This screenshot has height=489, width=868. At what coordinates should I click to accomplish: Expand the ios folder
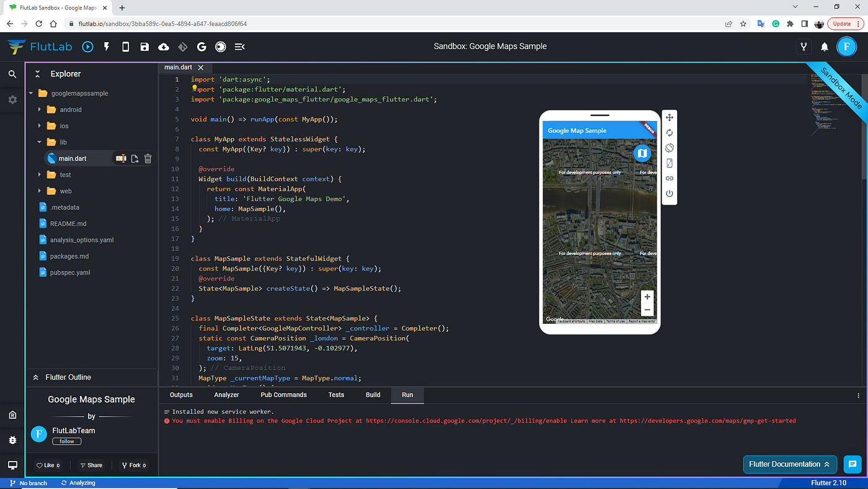(39, 126)
